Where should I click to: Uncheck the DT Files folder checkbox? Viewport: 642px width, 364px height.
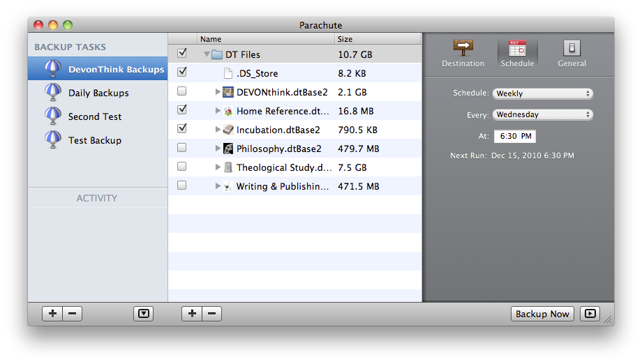pos(182,53)
